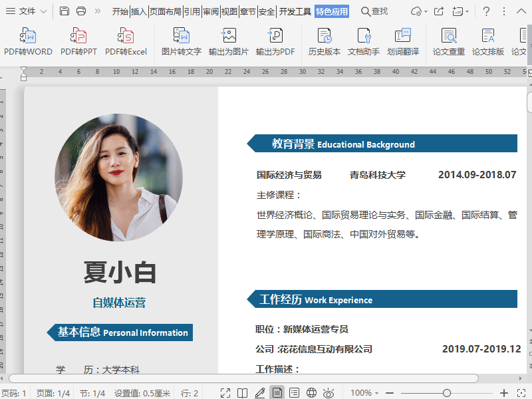Click the 查找 search button

[374, 11]
